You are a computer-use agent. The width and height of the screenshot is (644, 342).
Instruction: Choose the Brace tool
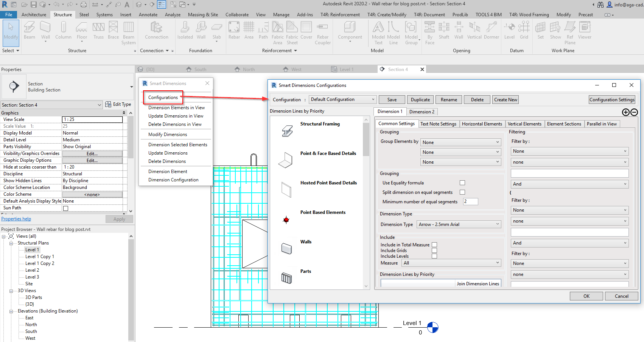tap(113, 30)
